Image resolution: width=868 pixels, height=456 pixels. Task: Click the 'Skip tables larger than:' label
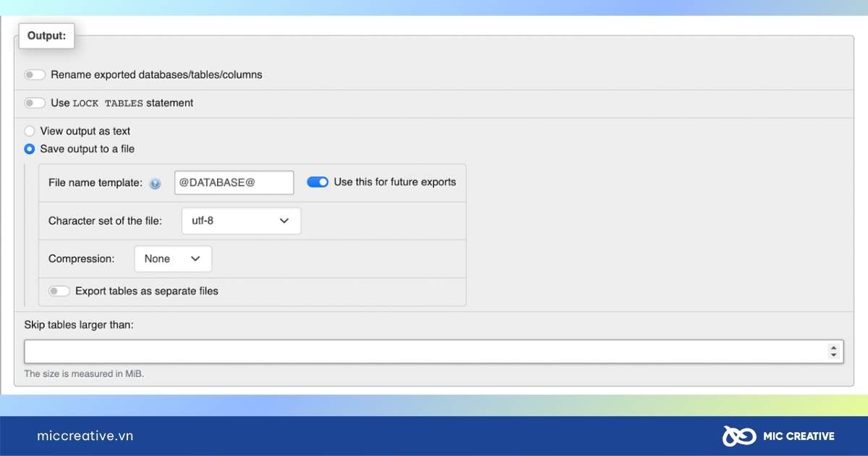[x=79, y=325]
